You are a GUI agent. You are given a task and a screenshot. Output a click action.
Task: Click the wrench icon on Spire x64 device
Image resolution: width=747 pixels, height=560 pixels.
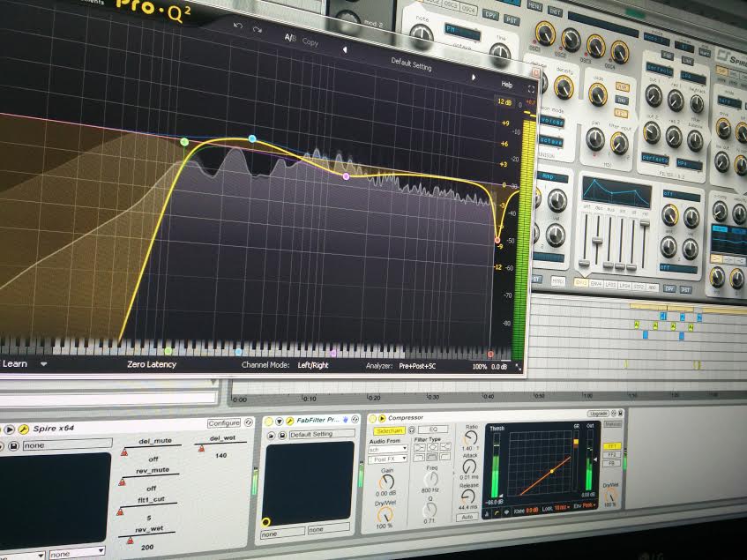click(x=23, y=429)
